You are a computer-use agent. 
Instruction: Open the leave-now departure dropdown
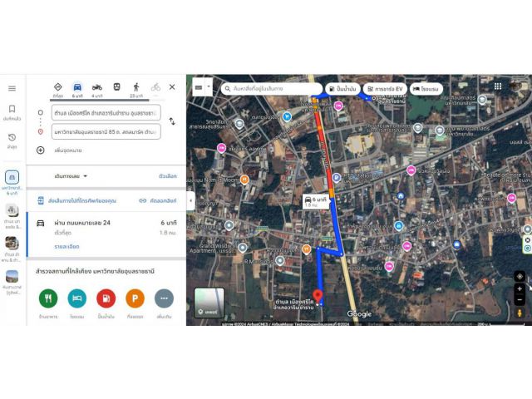point(71,176)
